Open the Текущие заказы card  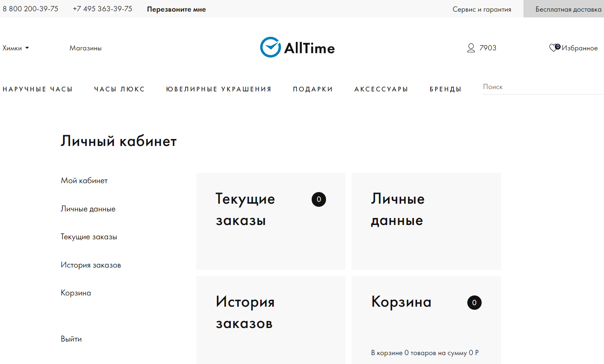271,221
